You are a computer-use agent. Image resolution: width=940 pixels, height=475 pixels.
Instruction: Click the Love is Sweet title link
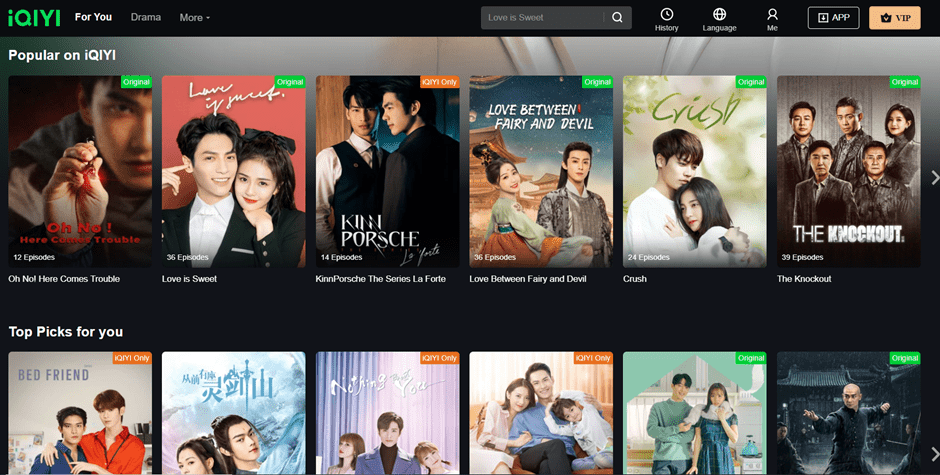tap(189, 279)
